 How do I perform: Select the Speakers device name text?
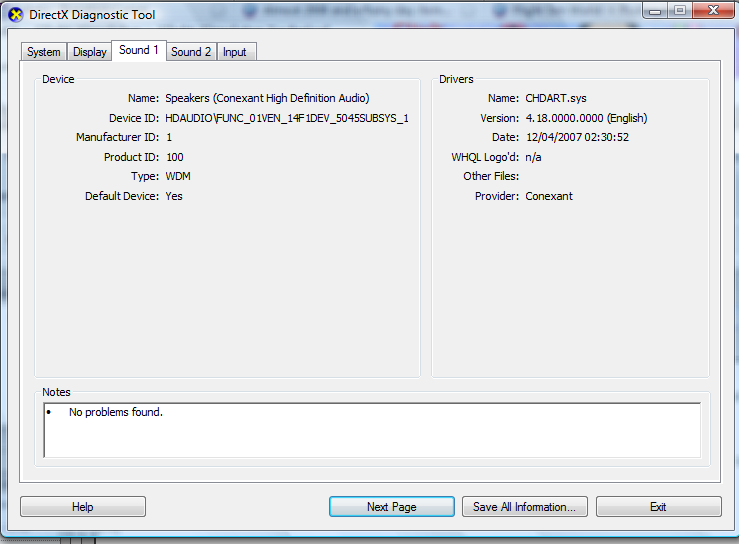point(267,98)
